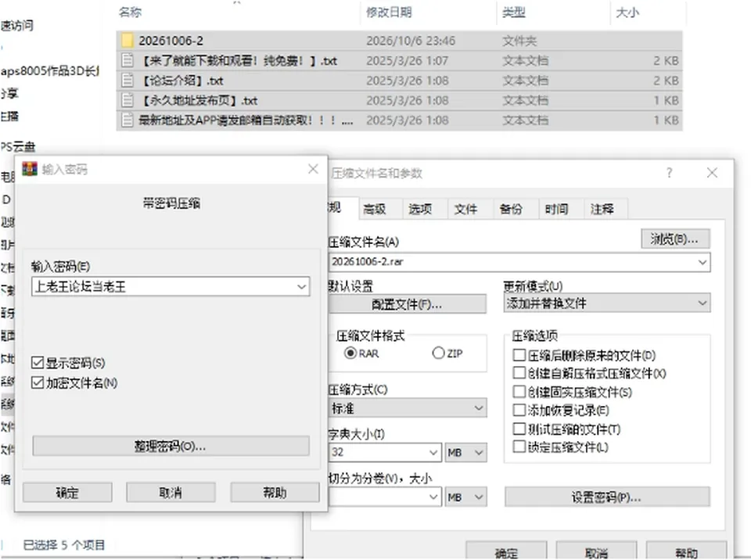Screen dimensions: 751x560
Task: Click the icon of 【论坛介绍】.txt file
Action: (x=127, y=80)
